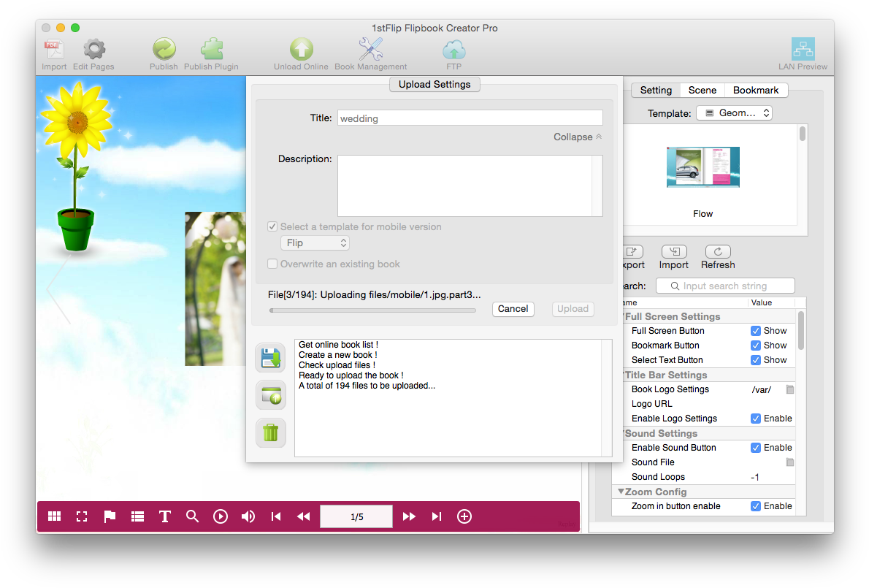Collapse Full Screen Settings group
869x588 pixels.
pos(624,316)
